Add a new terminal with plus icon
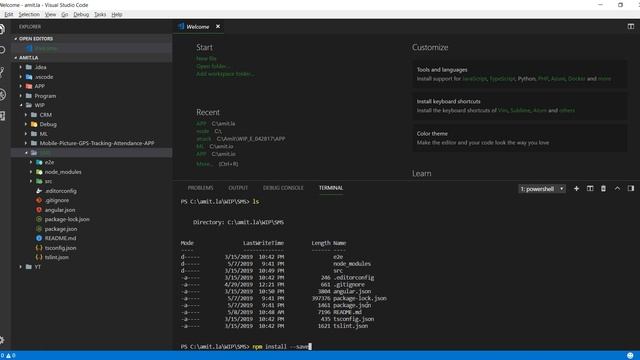 coord(576,189)
